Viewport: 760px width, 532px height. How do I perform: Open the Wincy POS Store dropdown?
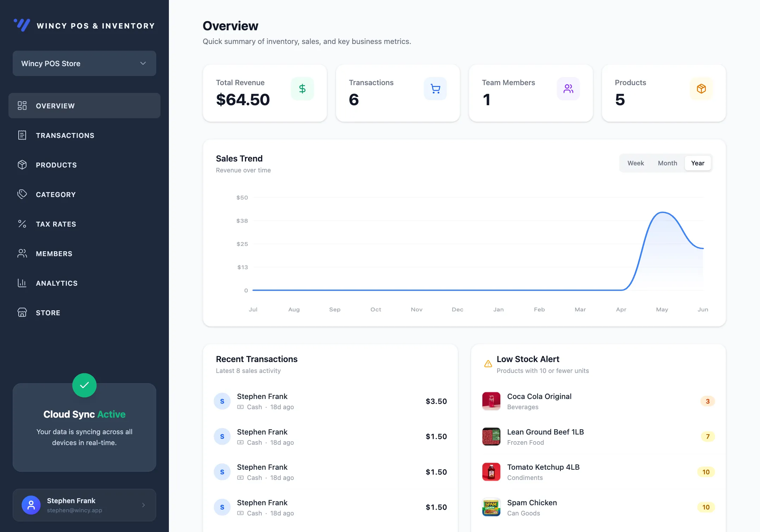pyautogui.click(x=84, y=63)
